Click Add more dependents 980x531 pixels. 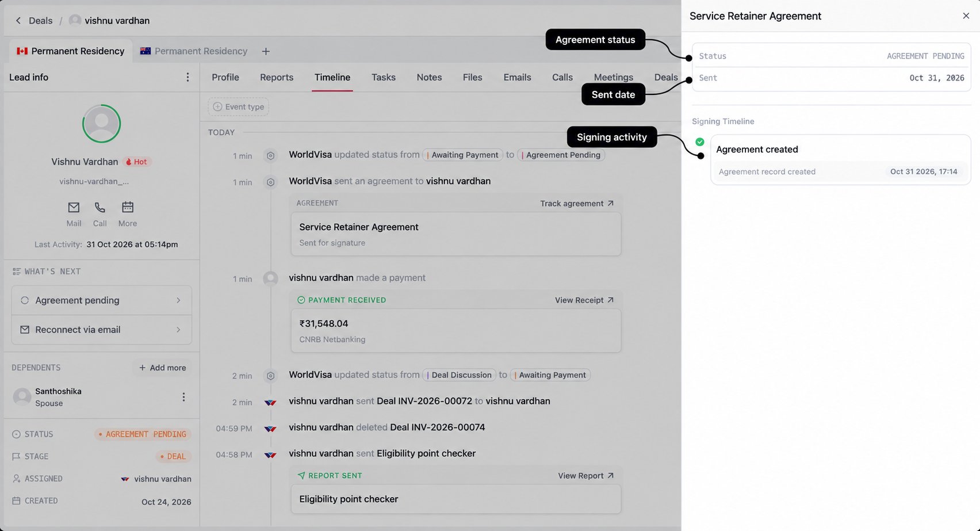click(x=163, y=368)
